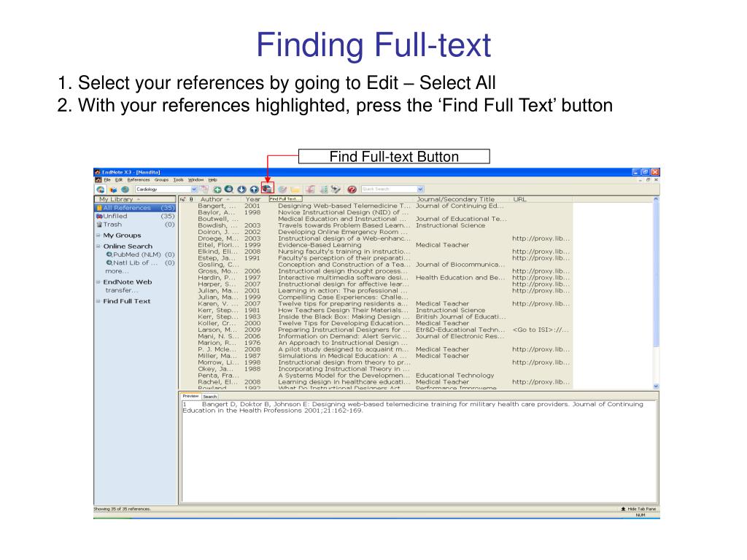747x560 pixels.
Task: Collapse the EndNote Web group set
Action: [x=98, y=282]
